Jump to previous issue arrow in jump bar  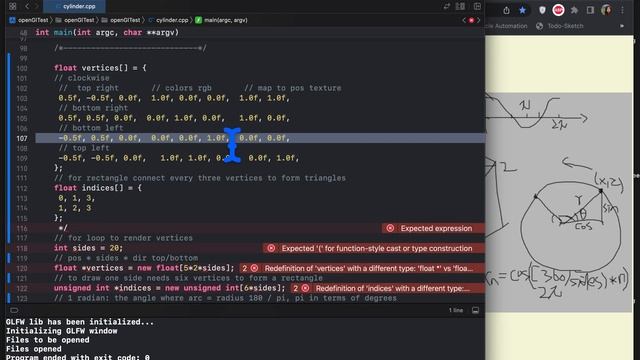tap(464, 20)
